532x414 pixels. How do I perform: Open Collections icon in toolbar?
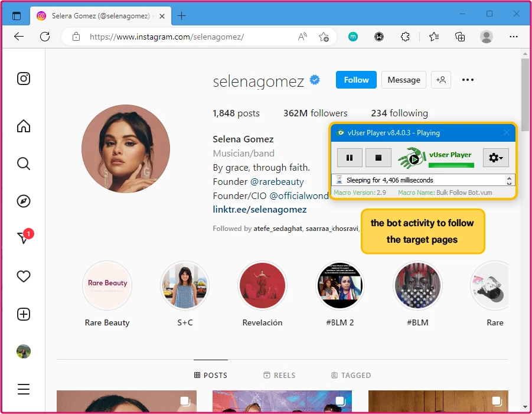(x=460, y=36)
